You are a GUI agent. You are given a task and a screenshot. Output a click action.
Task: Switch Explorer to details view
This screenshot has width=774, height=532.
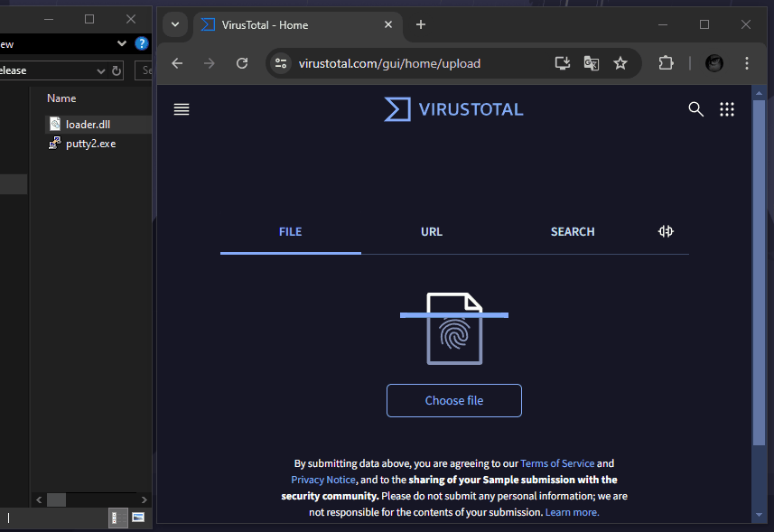[x=118, y=518]
